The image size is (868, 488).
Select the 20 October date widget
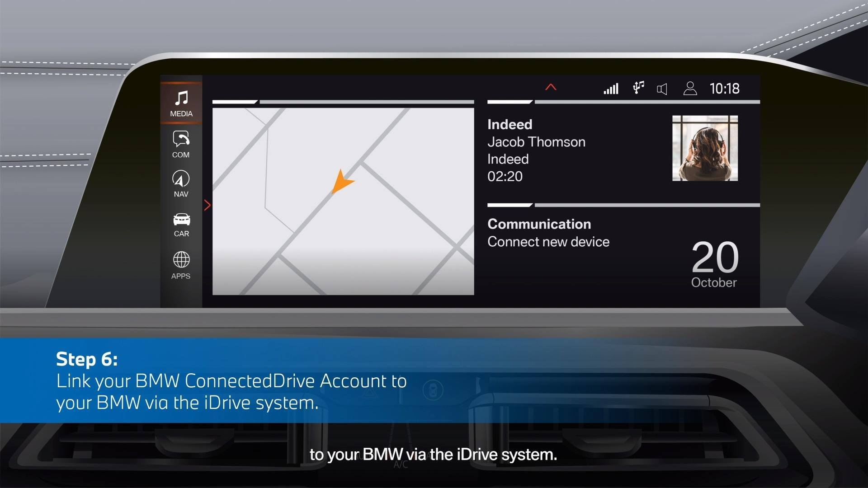714,264
